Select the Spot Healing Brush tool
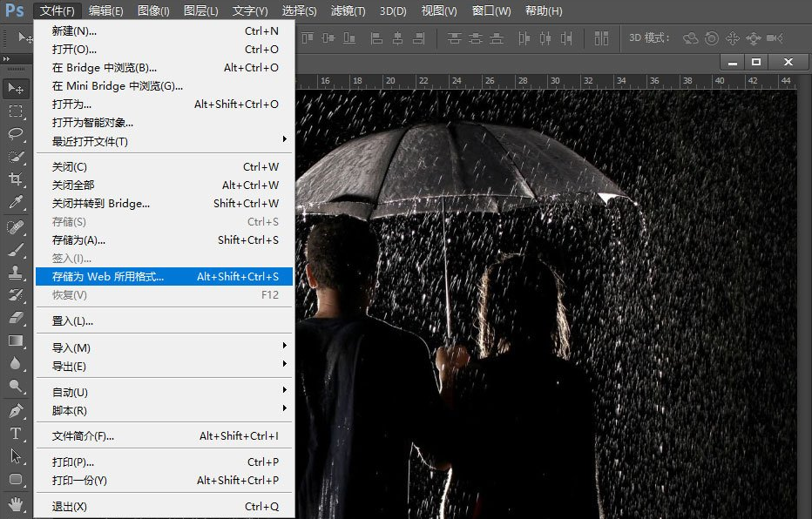Viewport: 812px width, 519px height. 16,227
